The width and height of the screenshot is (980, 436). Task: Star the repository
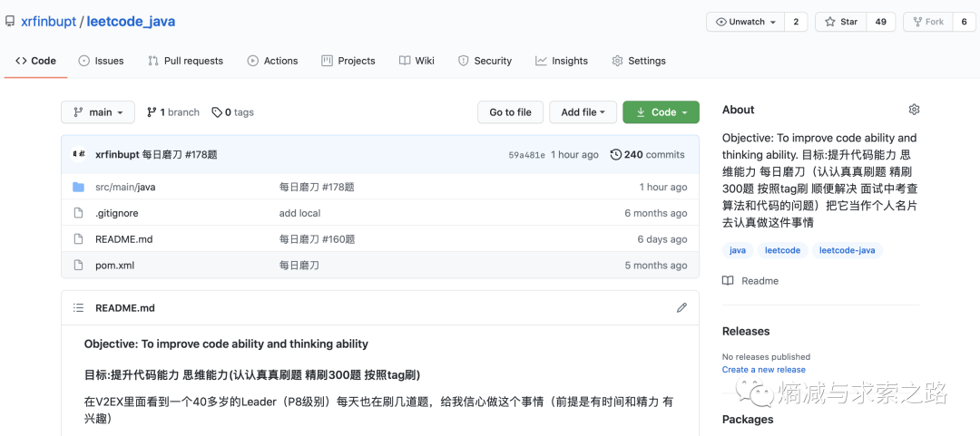840,22
